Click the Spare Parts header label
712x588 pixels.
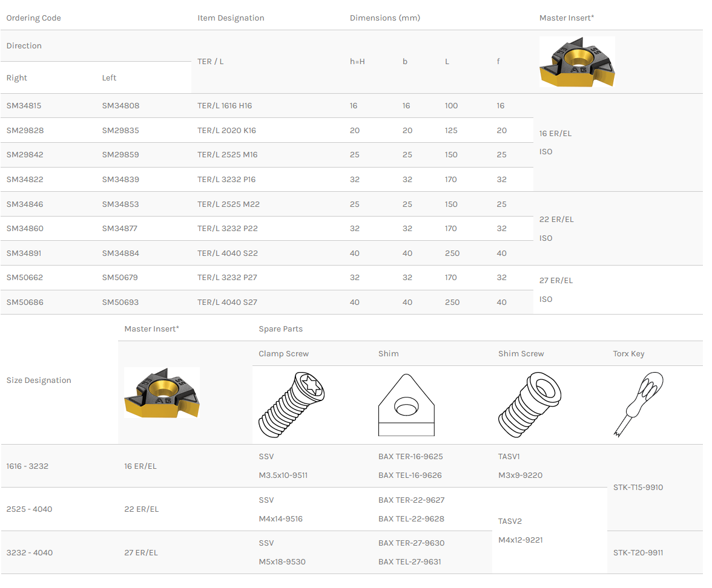tap(280, 329)
